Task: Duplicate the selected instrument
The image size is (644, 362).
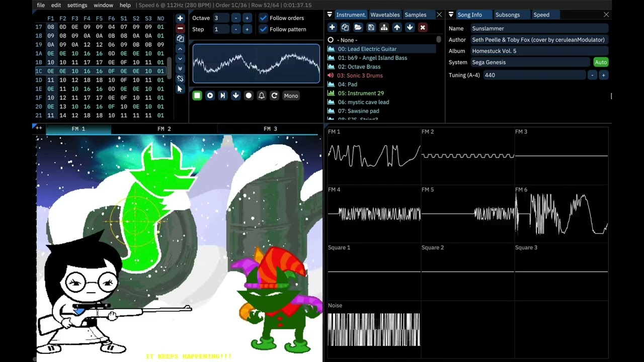Action: [x=345, y=28]
